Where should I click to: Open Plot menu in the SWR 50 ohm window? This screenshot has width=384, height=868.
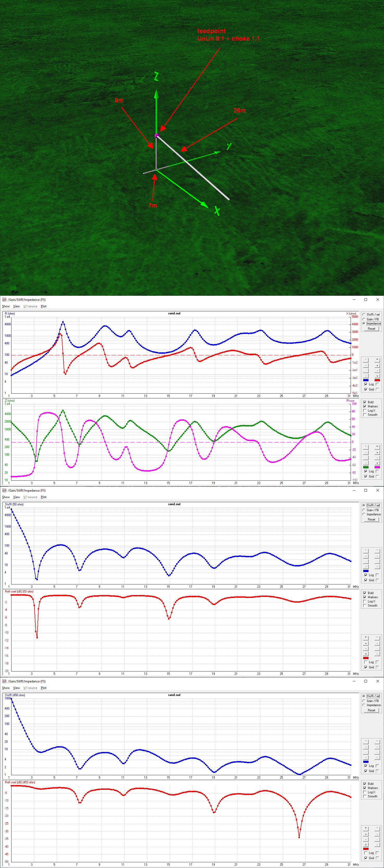pyautogui.click(x=44, y=497)
